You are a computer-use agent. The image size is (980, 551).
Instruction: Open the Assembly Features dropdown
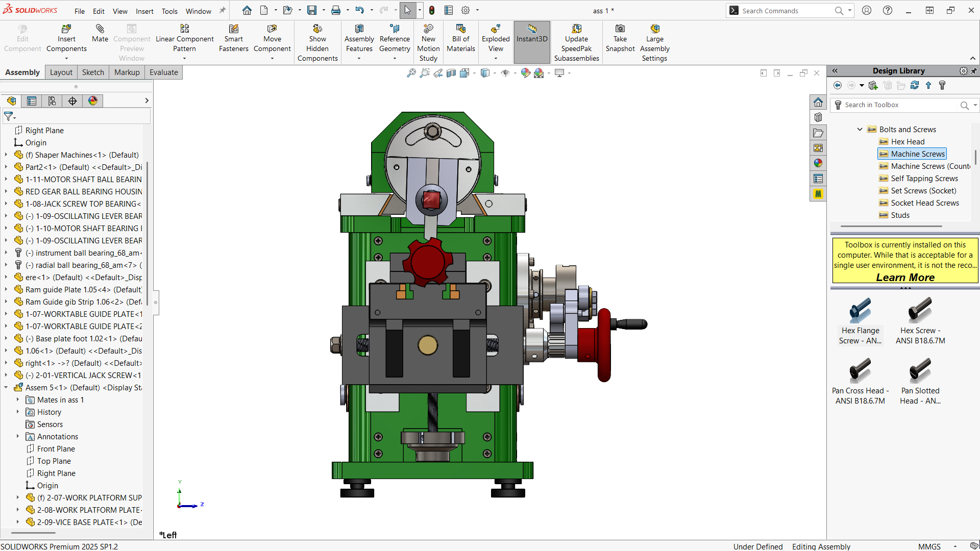359,59
